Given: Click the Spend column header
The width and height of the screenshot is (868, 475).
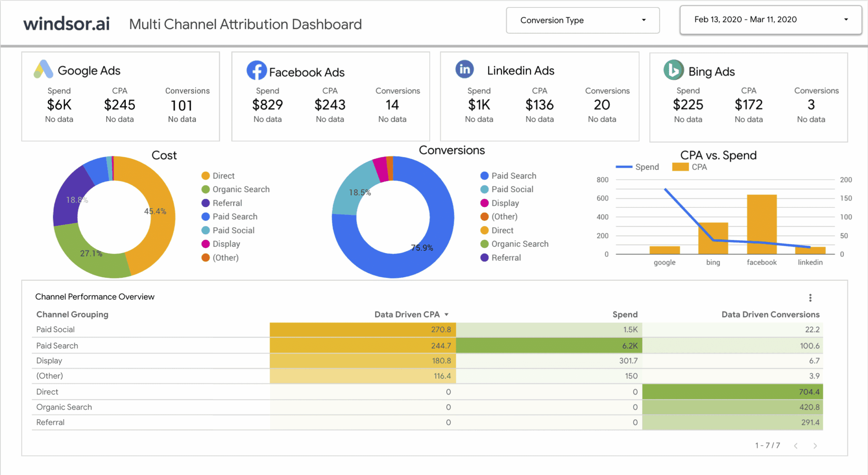Looking at the screenshot, I should tap(625, 314).
